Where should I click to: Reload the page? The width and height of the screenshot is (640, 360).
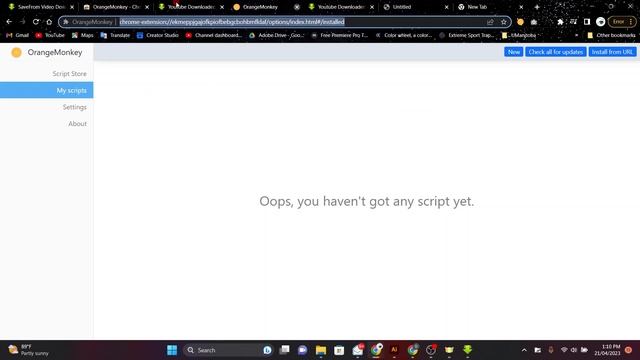point(36,22)
